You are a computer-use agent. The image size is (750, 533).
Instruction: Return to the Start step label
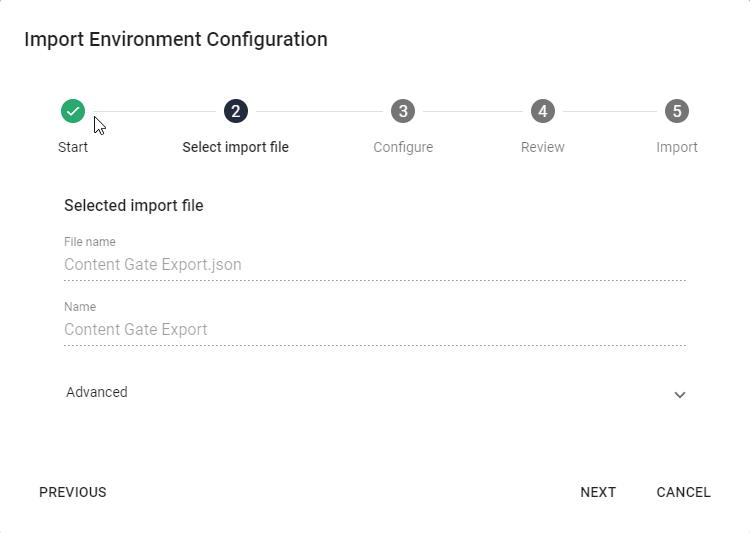(73, 147)
